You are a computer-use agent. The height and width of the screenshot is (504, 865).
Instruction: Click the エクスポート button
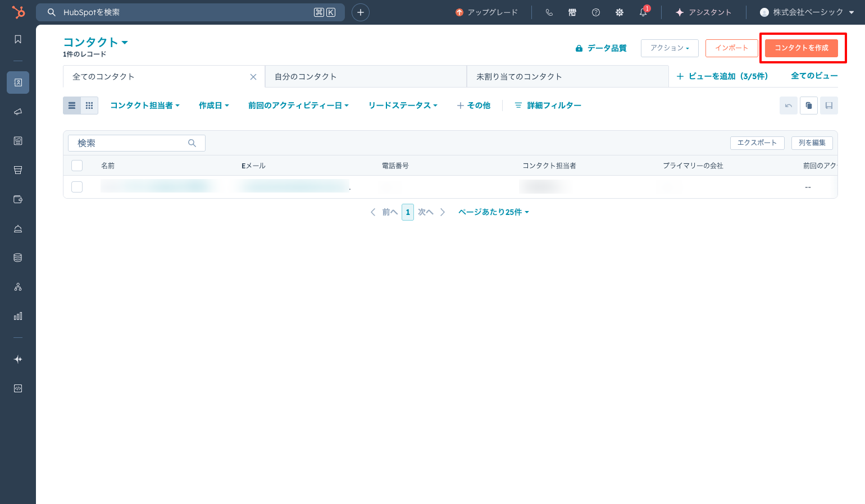click(757, 143)
